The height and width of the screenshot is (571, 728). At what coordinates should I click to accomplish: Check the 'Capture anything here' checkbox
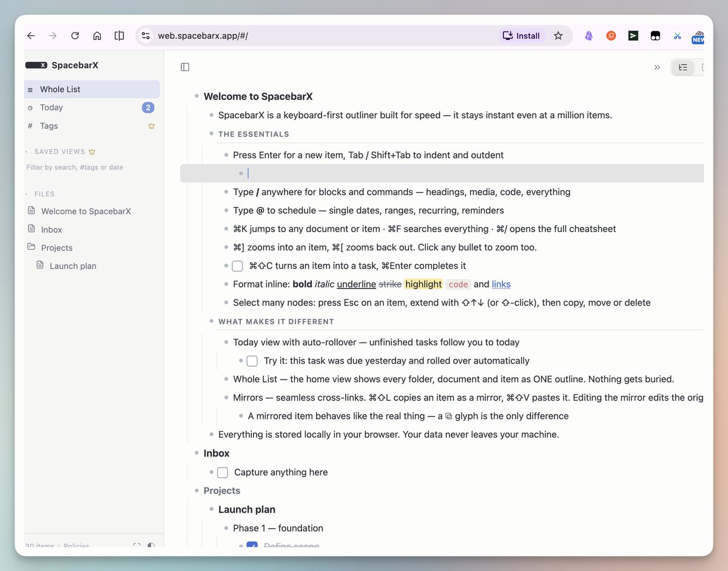tap(223, 472)
